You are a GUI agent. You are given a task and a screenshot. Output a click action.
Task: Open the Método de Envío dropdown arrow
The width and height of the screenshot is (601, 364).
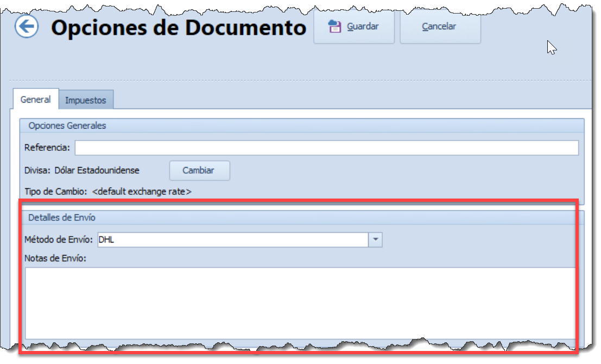click(x=375, y=240)
